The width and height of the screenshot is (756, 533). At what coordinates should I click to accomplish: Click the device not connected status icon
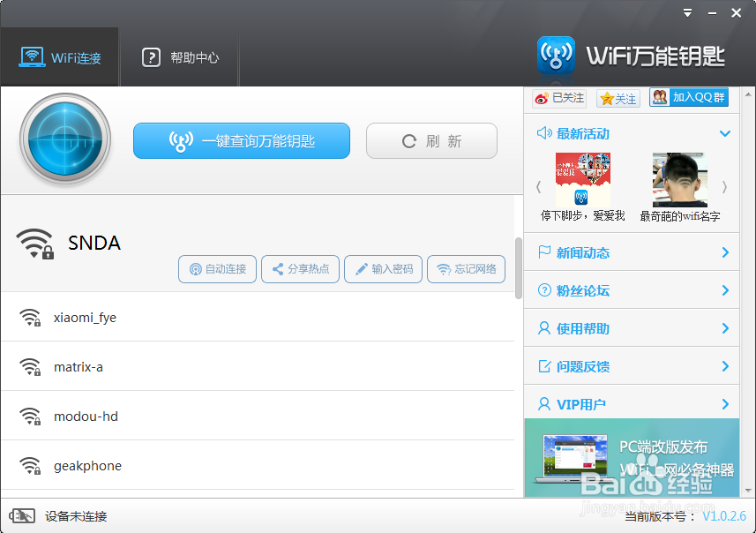[22, 516]
